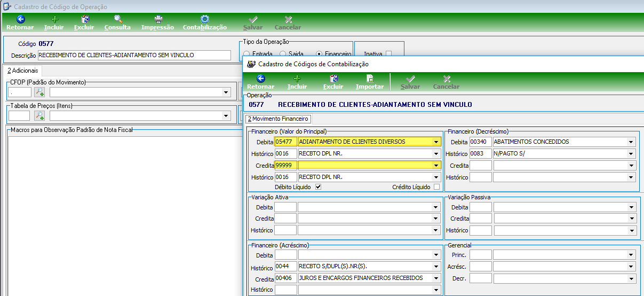Click the Impressão printer icon

[158, 19]
